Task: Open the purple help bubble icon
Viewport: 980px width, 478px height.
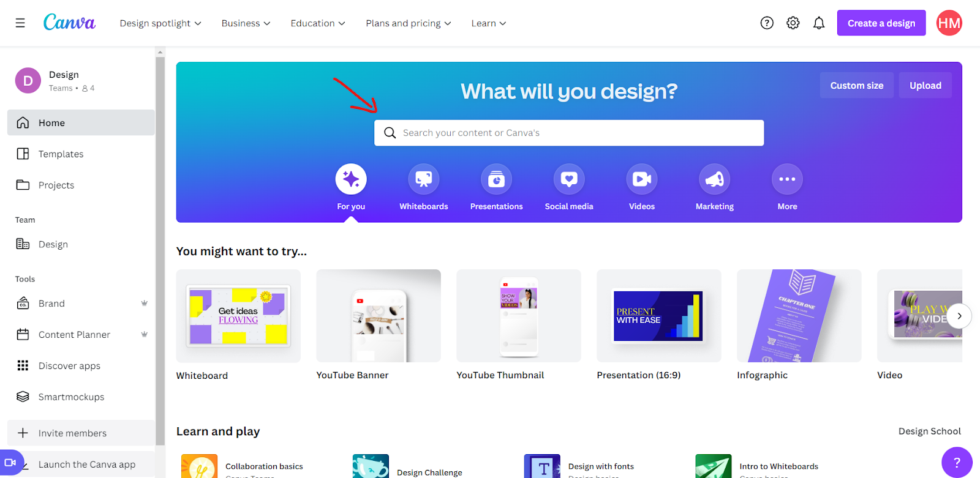Action: (957, 462)
